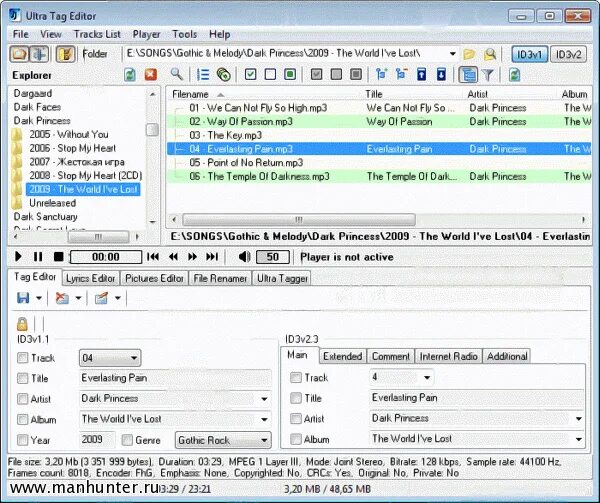Click the red X icon in Explorer toolbar
Viewport: 600px width, 503px height.
point(151,74)
